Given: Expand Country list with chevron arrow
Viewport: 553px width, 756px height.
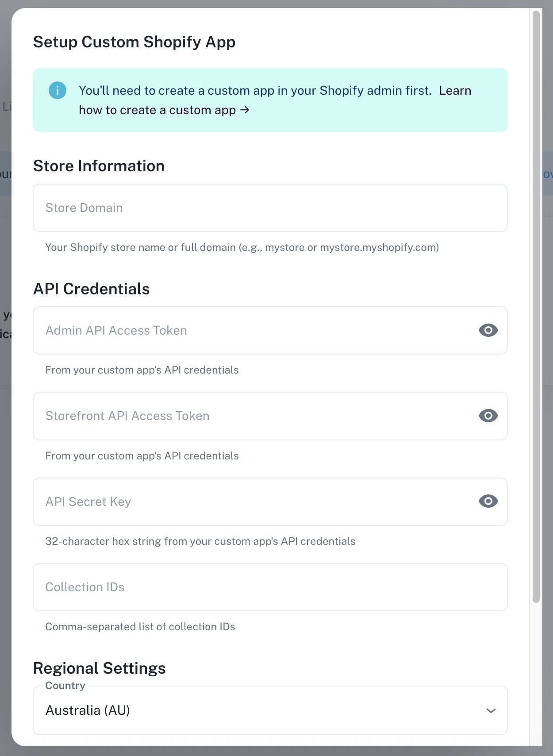Looking at the screenshot, I should click(x=491, y=711).
